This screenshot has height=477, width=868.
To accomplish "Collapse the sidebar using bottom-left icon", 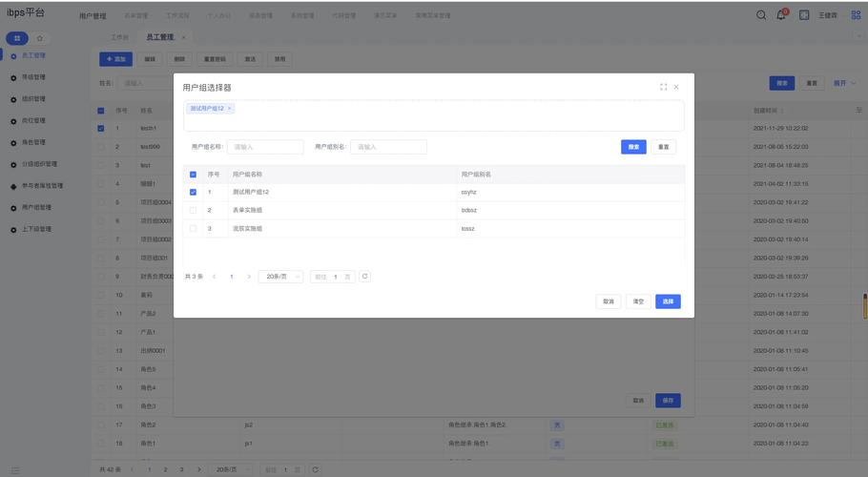I will click(x=15, y=469).
